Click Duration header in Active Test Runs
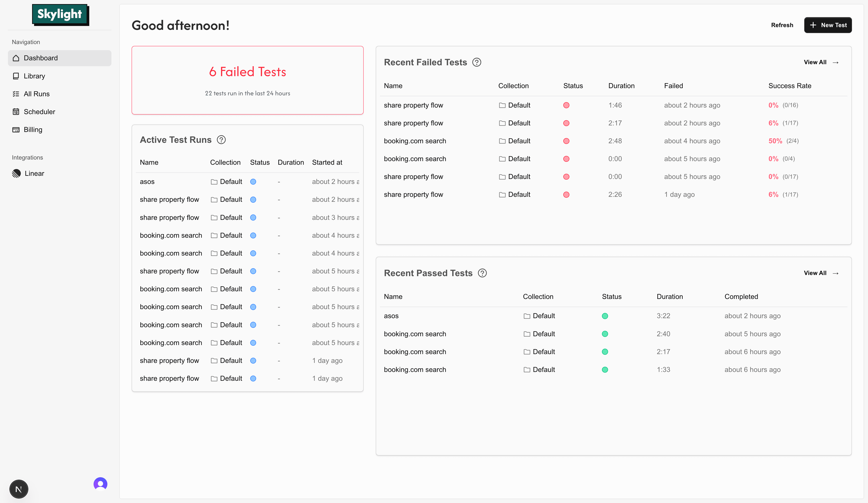This screenshot has height=503, width=868. pyautogui.click(x=291, y=162)
